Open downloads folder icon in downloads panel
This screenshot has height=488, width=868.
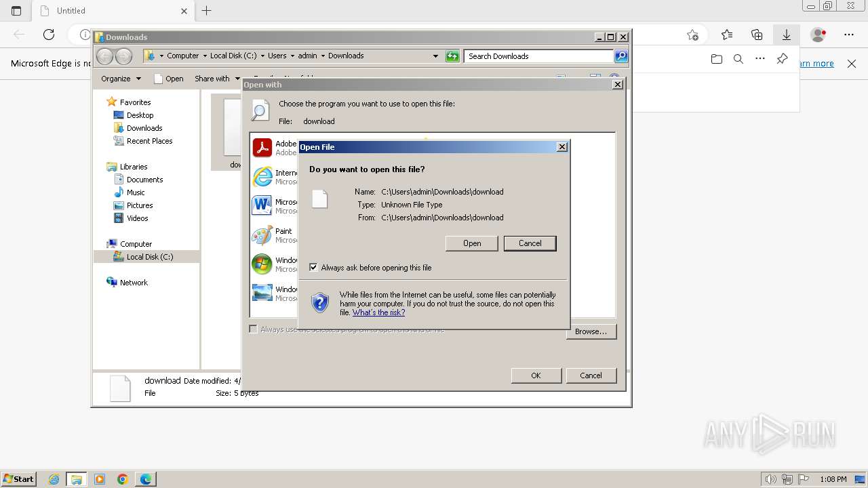tap(717, 59)
